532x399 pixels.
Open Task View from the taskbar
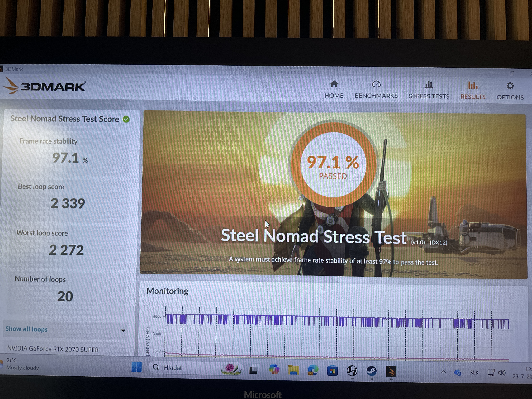(253, 370)
